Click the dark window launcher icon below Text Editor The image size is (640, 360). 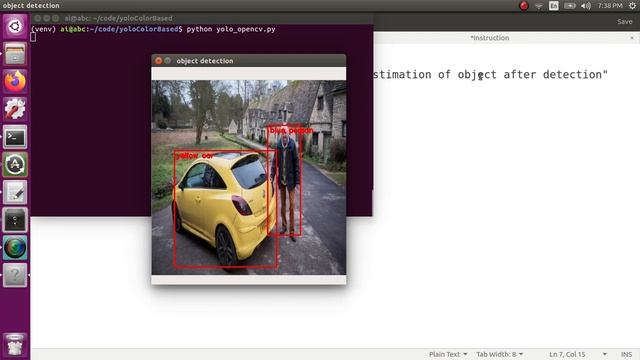tap(15, 220)
